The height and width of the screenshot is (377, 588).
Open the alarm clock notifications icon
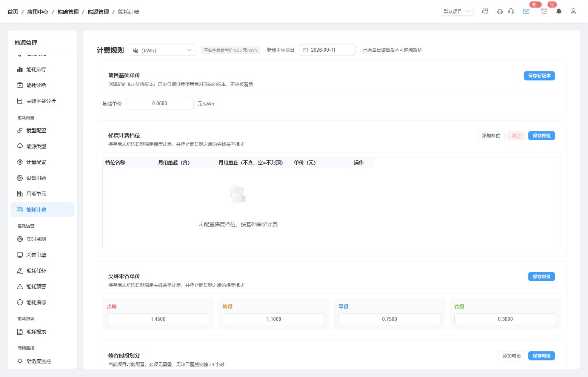(544, 12)
